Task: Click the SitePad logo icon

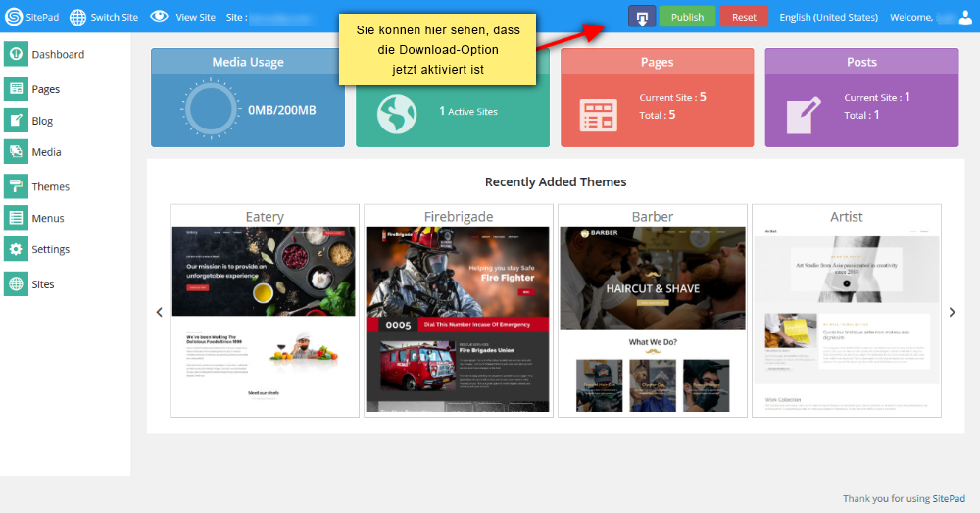Action: tap(14, 17)
